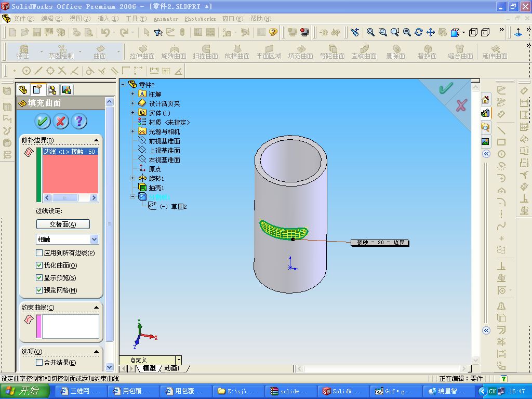Switch to 三维网 taskbar window

pos(80,391)
